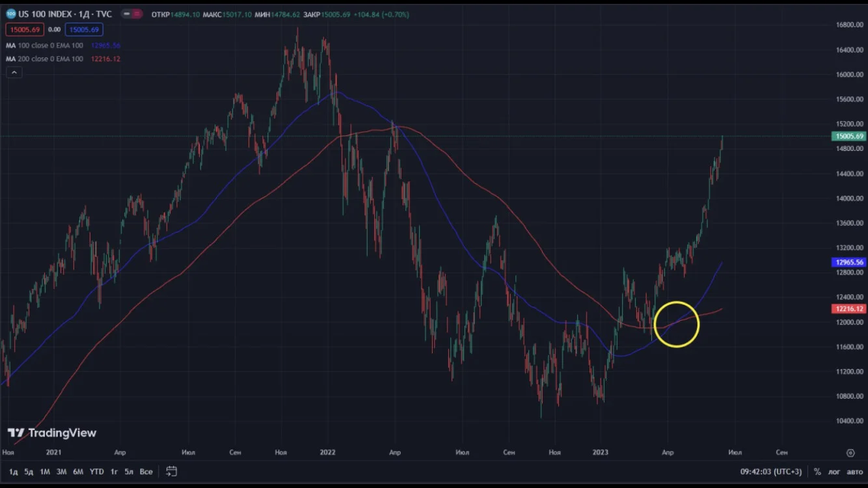Click the TradingView logo

point(52,433)
